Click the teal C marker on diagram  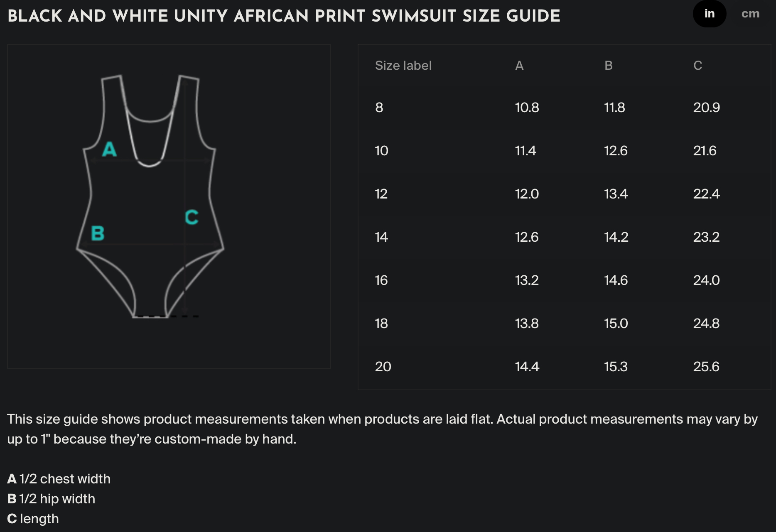[192, 217]
